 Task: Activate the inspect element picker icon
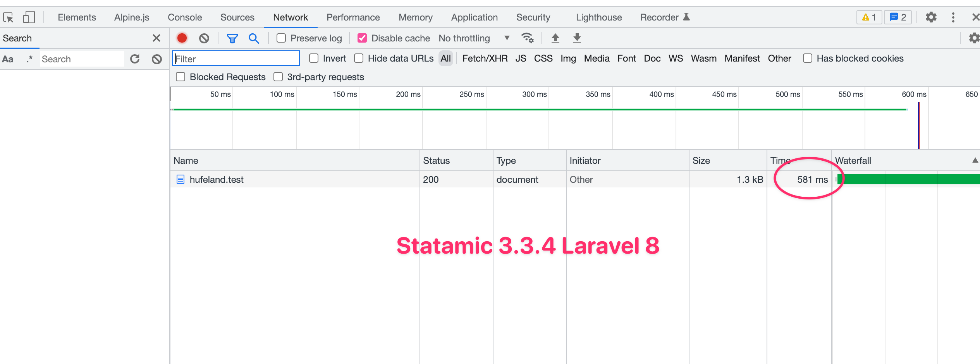click(x=8, y=17)
